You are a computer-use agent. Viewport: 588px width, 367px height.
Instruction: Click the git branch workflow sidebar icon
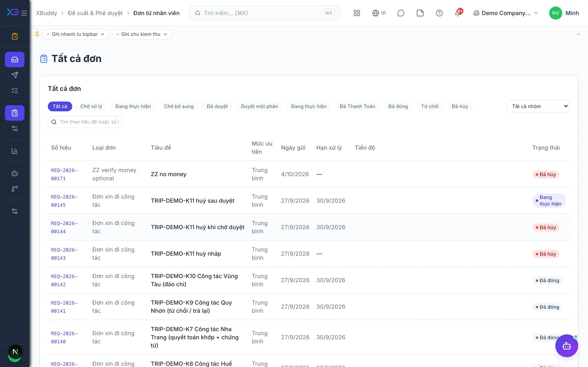tap(14, 189)
